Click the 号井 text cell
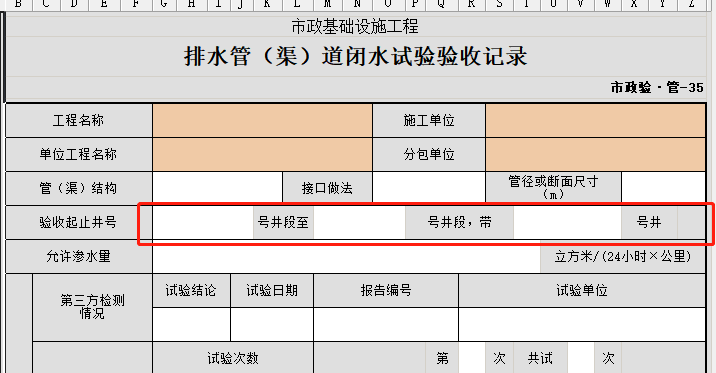The width and height of the screenshot is (716, 373). coord(649,222)
